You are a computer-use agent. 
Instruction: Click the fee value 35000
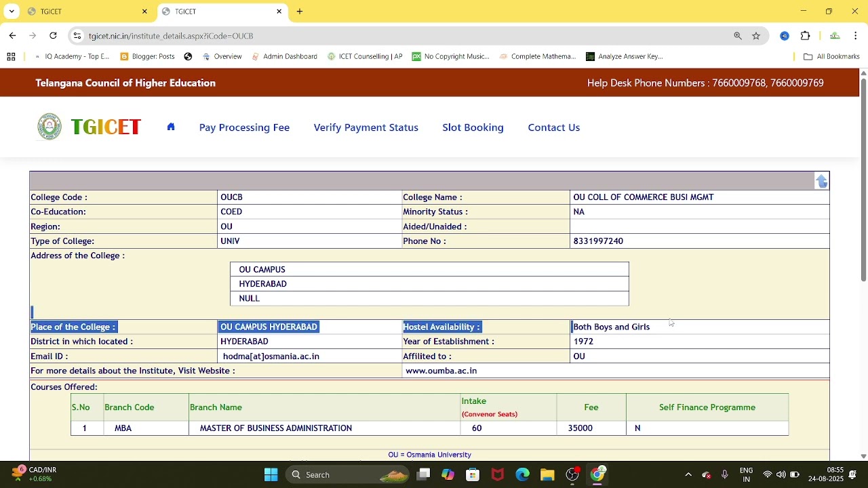click(580, 428)
